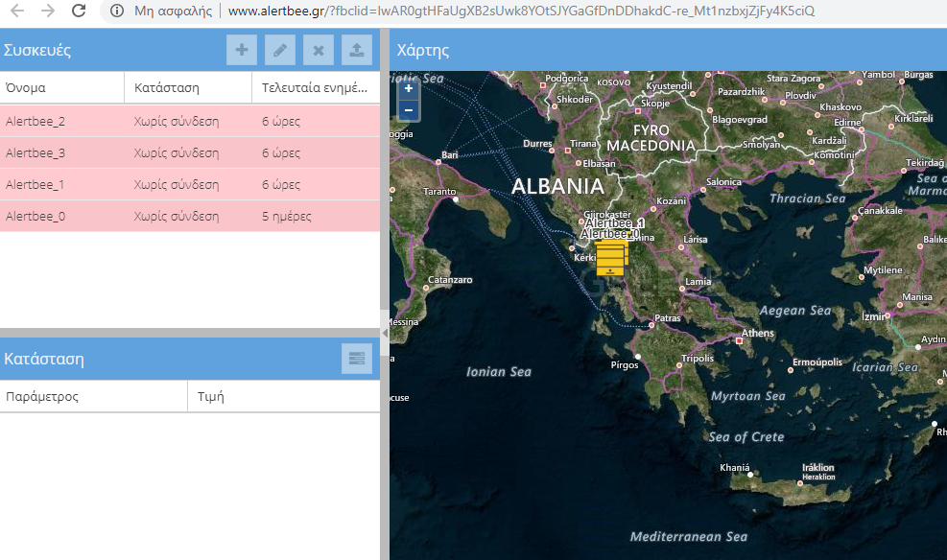Click '5 ημέρες' cell for Alertbee_0
The image size is (947, 560).
(286, 216)
